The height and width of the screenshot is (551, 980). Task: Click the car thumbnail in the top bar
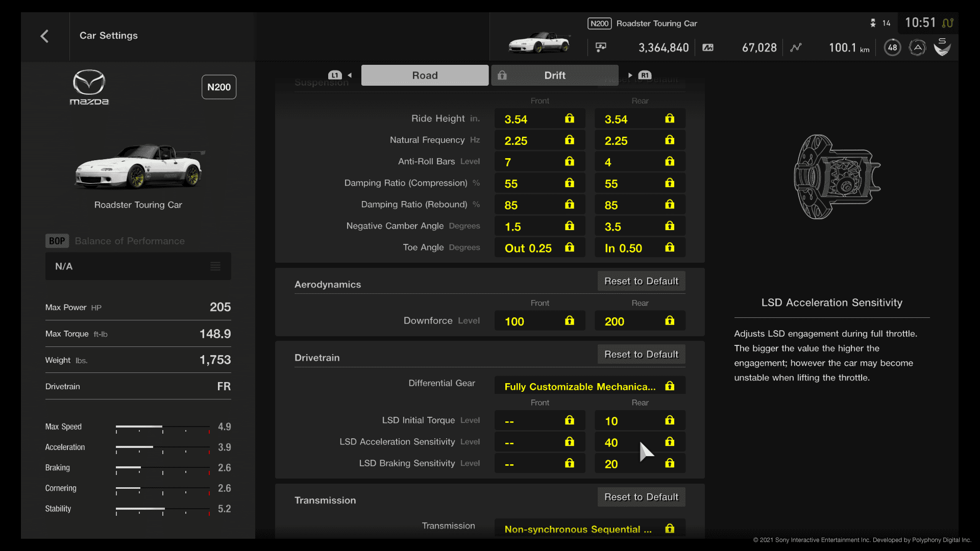539,43
